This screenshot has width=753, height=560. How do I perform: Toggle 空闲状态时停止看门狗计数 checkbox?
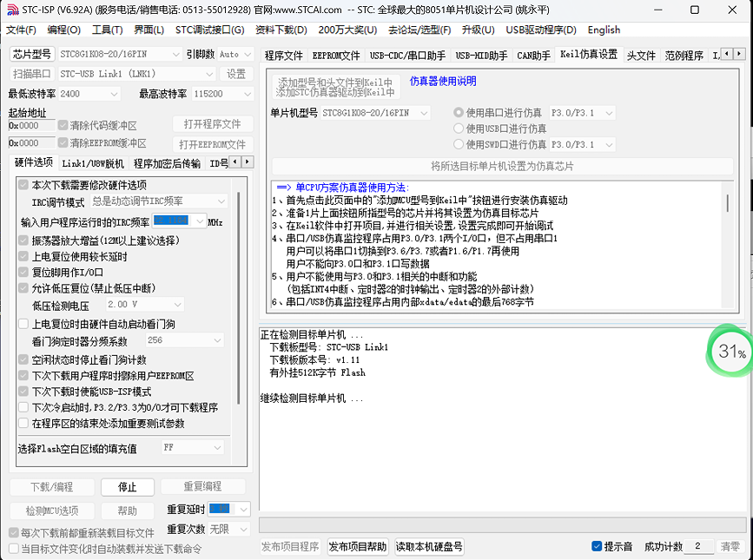pyautogui.click(x=23, y=359)
